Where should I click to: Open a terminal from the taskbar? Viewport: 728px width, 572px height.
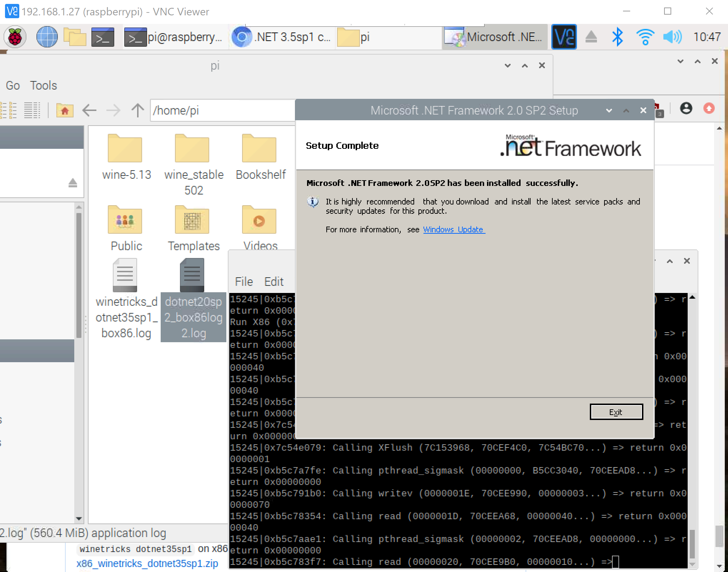pos(103,37)
